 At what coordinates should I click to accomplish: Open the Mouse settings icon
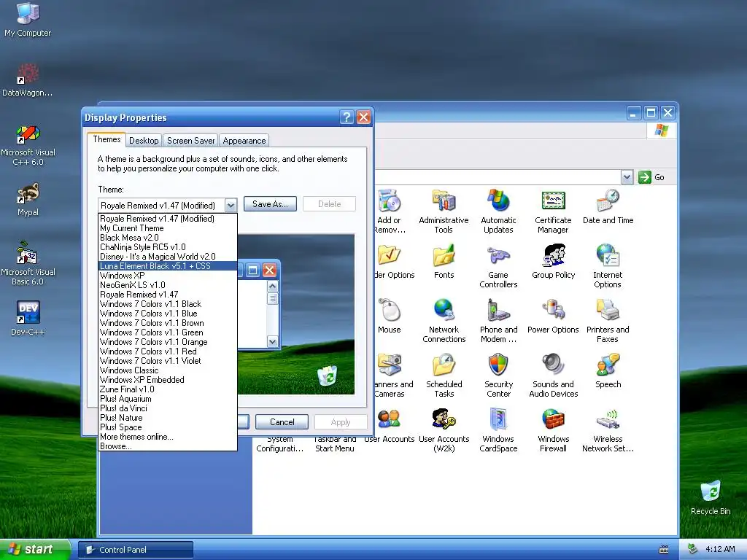coord(390,316)
